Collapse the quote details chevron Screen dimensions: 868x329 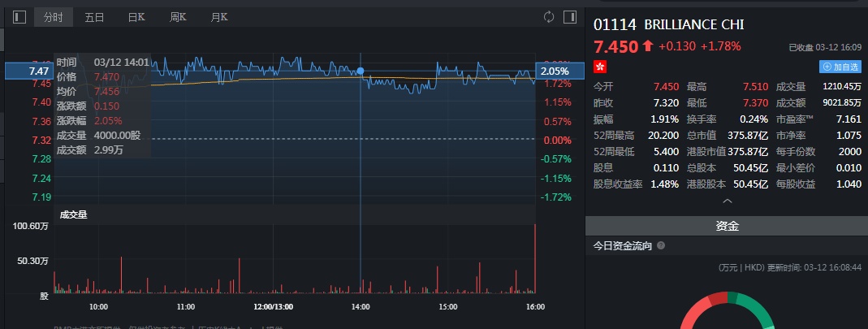727,201
